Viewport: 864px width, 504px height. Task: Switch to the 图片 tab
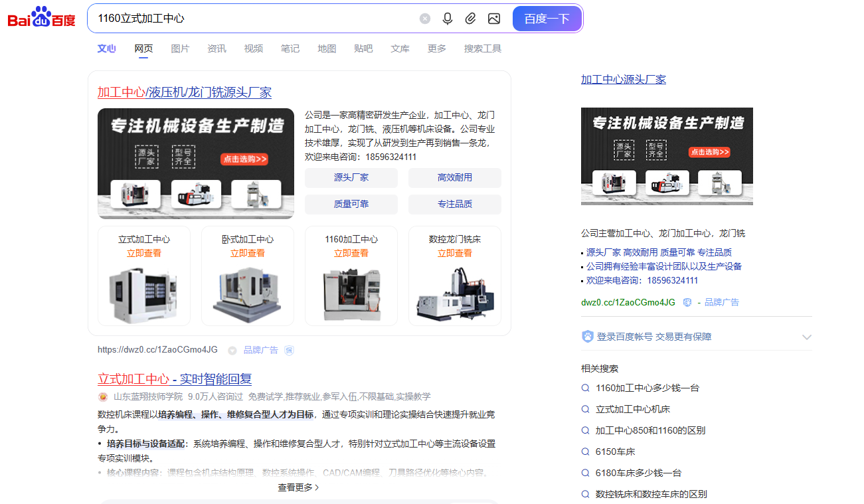180,48
